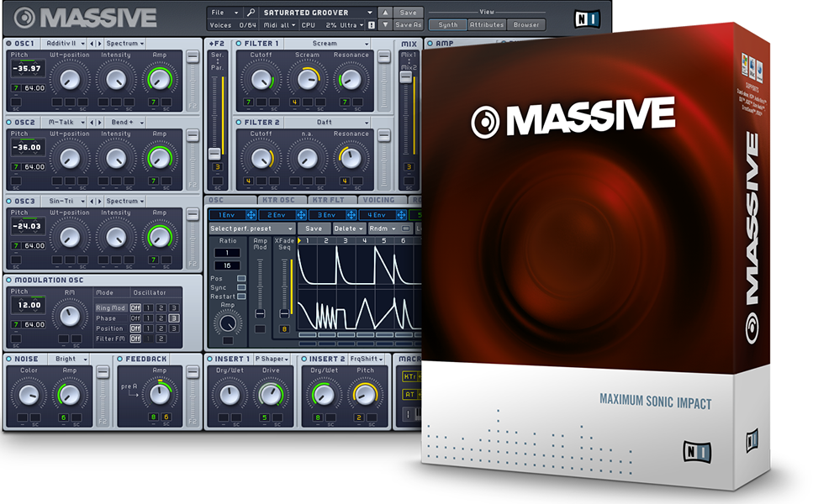Toggle OSC2 power button

click(8, 123)
